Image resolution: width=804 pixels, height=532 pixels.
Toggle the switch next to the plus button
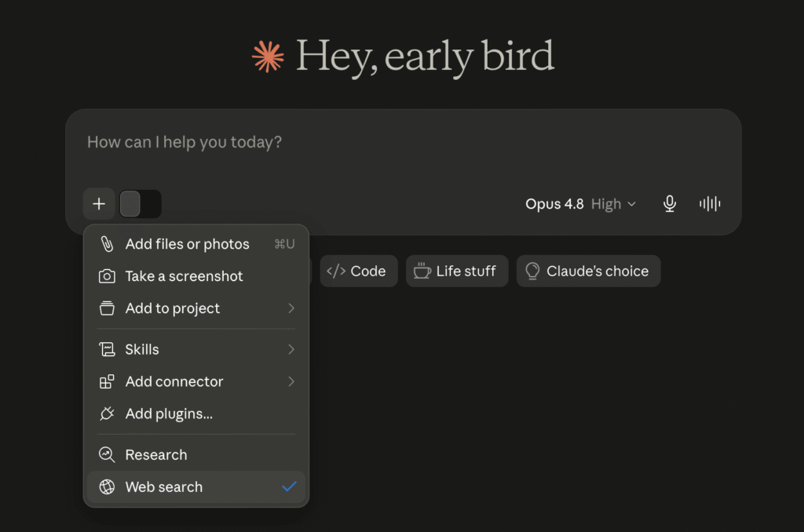point(141,204)
